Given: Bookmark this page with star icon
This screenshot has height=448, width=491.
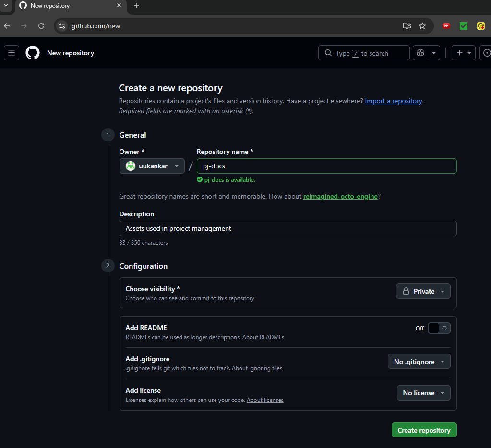Looking at the screenshot, I should click(422, 26).
